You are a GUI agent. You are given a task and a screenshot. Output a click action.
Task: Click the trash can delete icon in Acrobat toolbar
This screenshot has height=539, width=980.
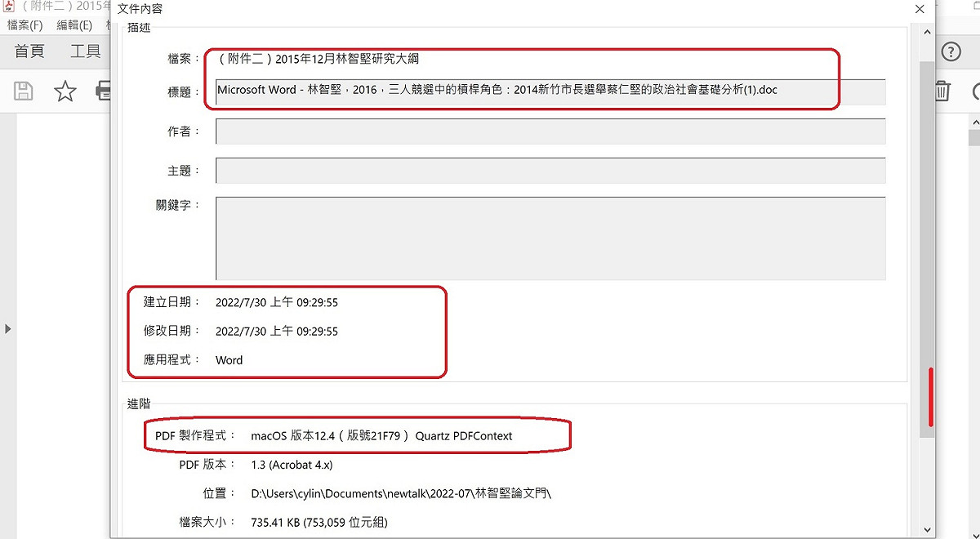tap(942, 91)
